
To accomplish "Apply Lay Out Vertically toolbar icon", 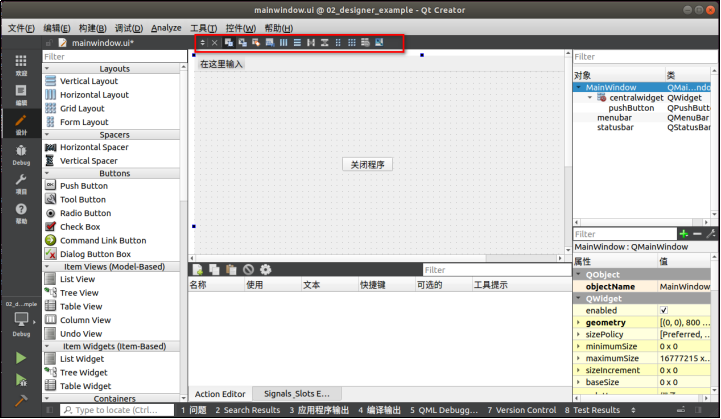I will click(x=298, y=43).
